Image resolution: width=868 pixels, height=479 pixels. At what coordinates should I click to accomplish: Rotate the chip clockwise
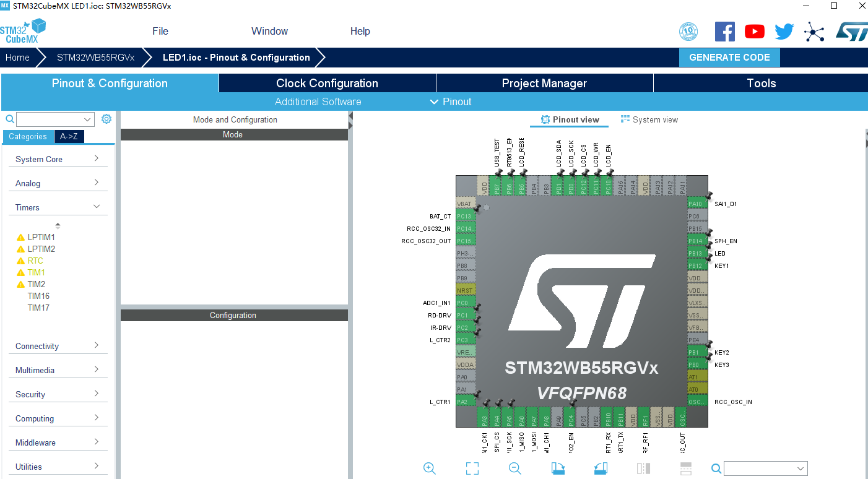click(x=558, y=468)
